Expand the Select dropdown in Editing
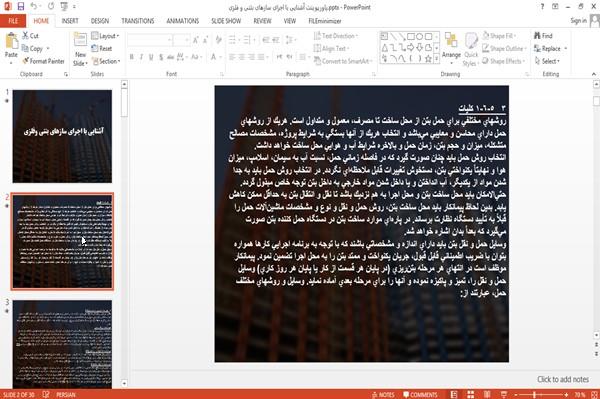The width and height of the screenshot is (600, 399). point(548,61)
